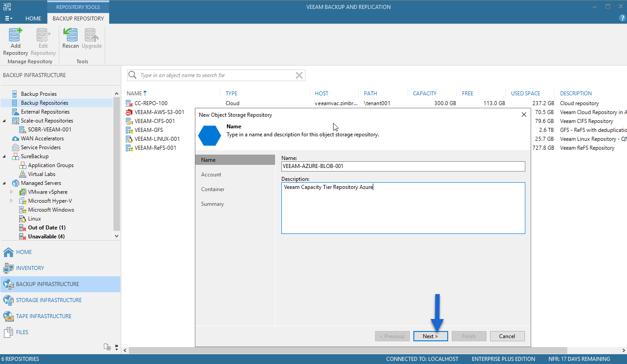Screen dimensions: 627x364
Task: Click the Microsoft Windows server icon
Action: pos(23,210)
